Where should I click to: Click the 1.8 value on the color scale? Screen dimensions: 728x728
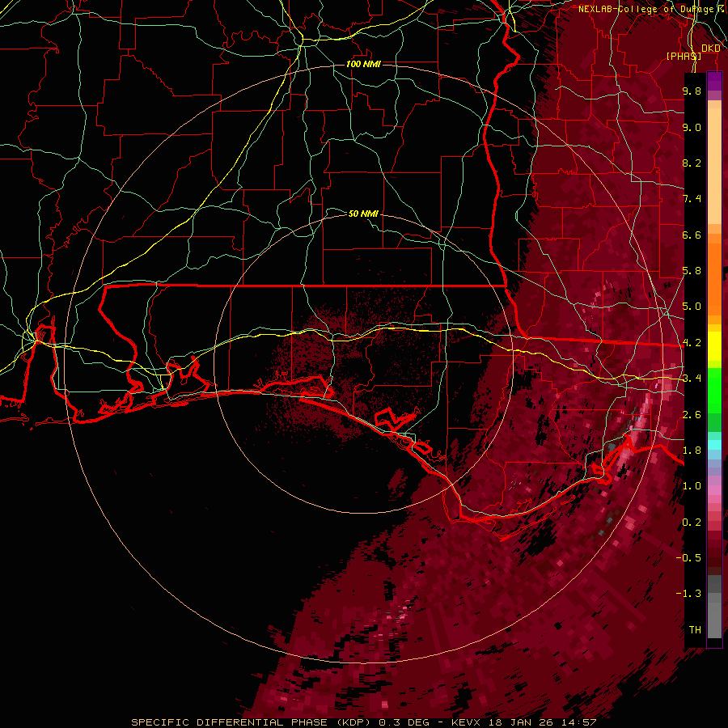coord(692,451)
